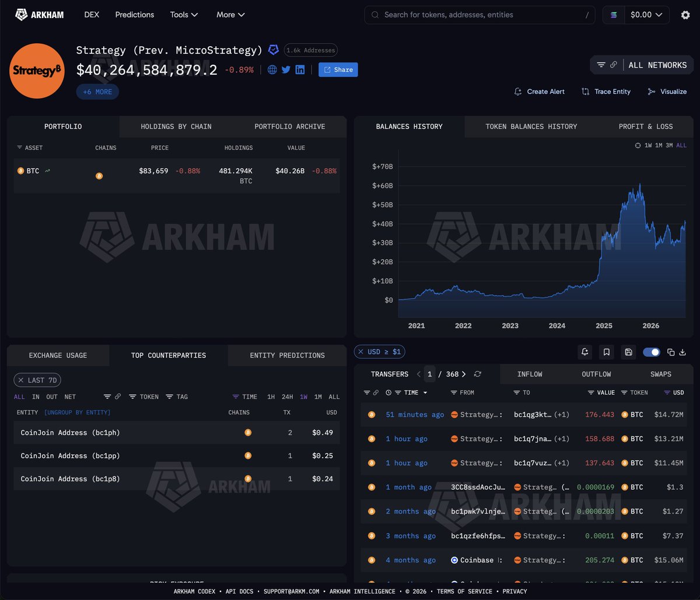The width and height of the screenshot is (700, 600).
Task: Expand the +6 MORE tags
Action: coord(97,92)
